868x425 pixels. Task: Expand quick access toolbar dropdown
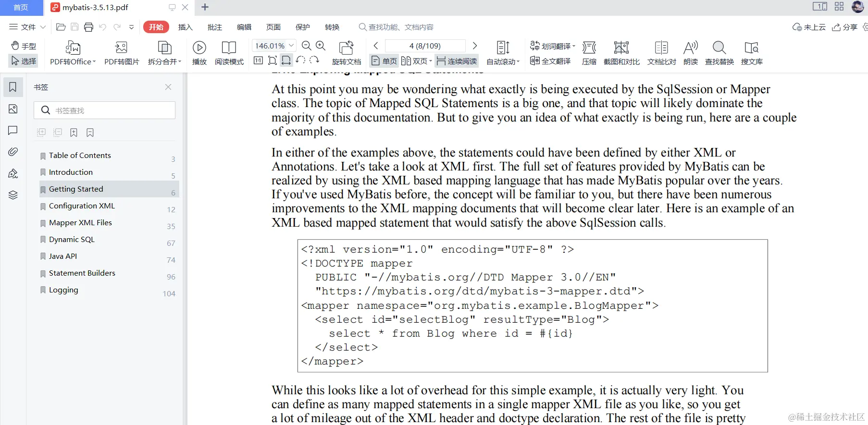click(131, 27)
